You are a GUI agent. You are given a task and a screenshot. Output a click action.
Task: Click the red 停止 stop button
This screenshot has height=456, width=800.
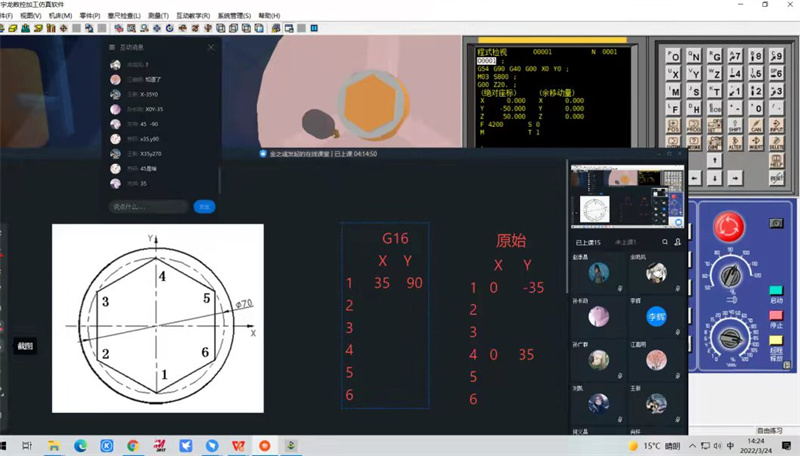pos(776,315)
